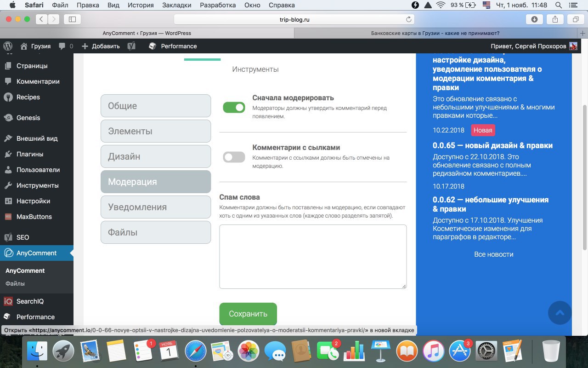Open Finder from the Dock
The image size is (588, 368).
(37, 352)
